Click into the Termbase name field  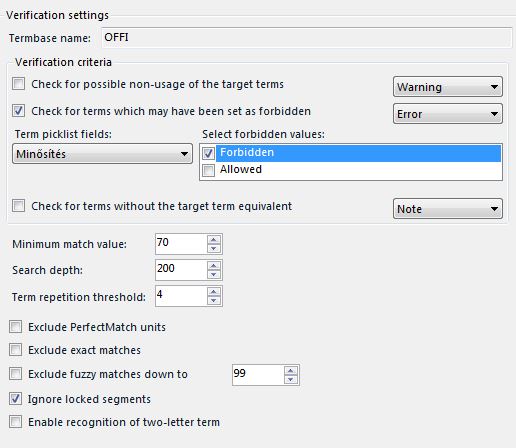[x=307, y=38]
